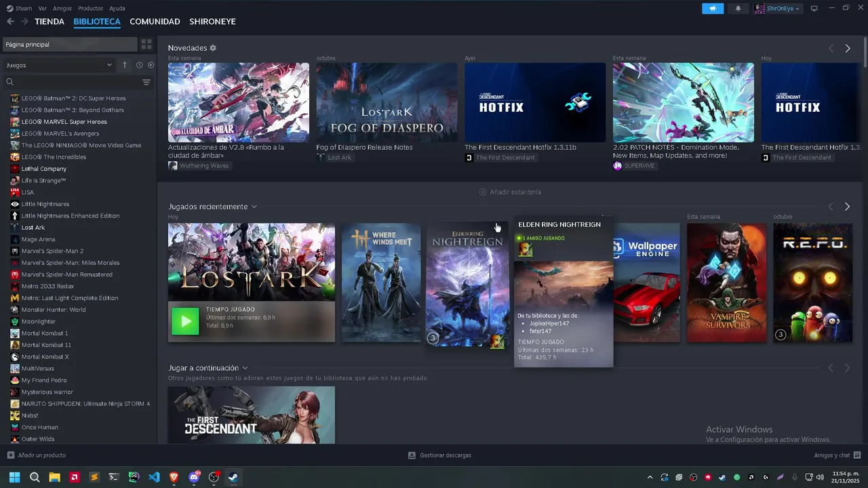Open the Wallpaper Engine cover
868x488 pixels.
647,283
